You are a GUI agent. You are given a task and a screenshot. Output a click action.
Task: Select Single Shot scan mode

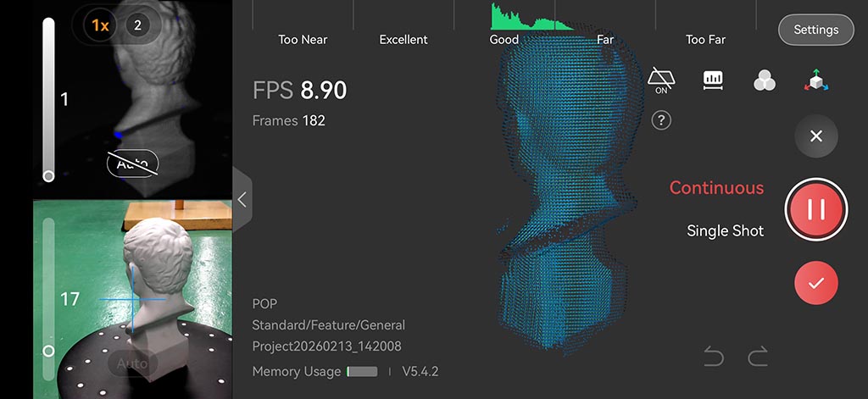tap(726, 230)
